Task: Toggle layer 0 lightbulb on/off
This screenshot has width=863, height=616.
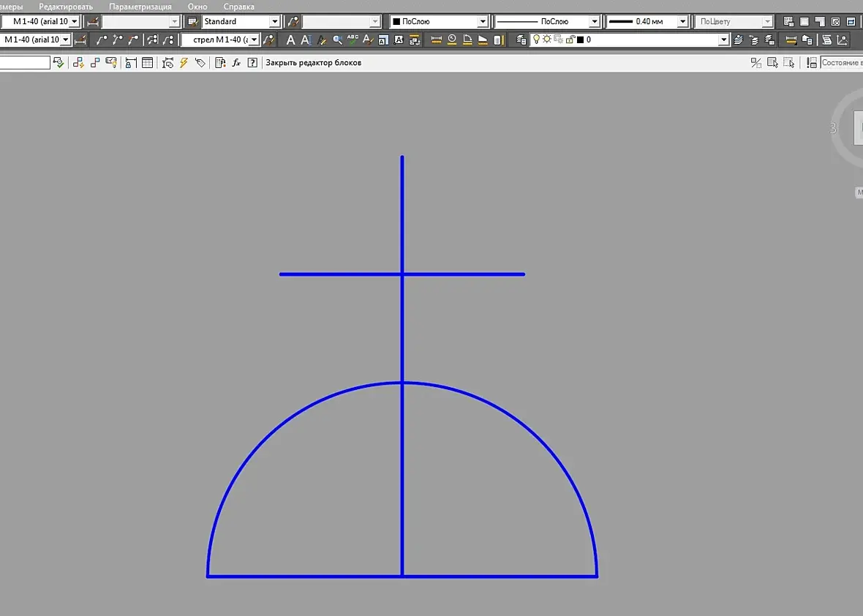Action: point(536,40)
